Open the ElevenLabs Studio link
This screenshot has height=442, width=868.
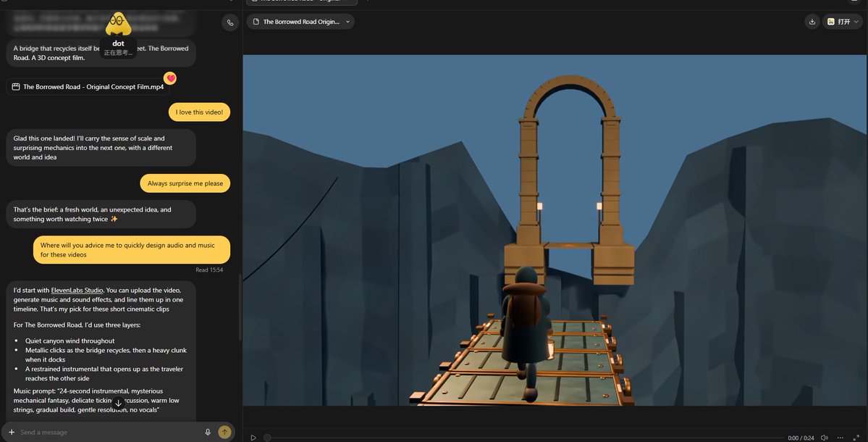click(x=77, y=291)
